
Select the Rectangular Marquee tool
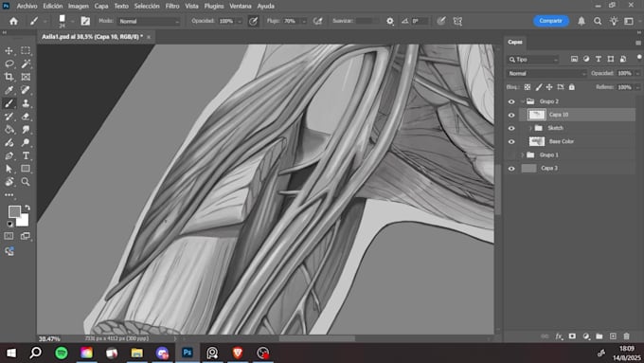coord(26,50)
